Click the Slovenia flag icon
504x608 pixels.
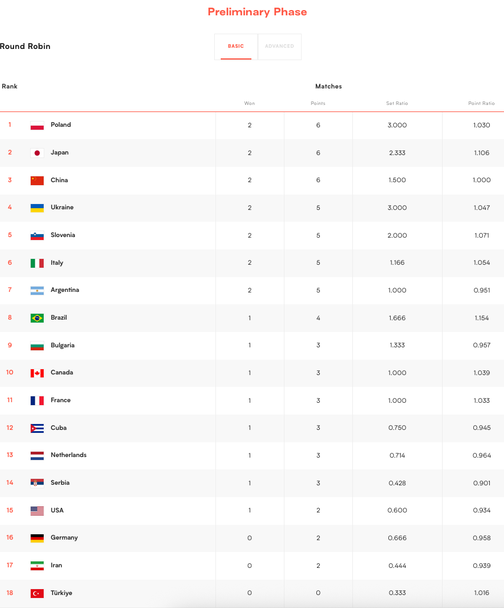point(37,235)
